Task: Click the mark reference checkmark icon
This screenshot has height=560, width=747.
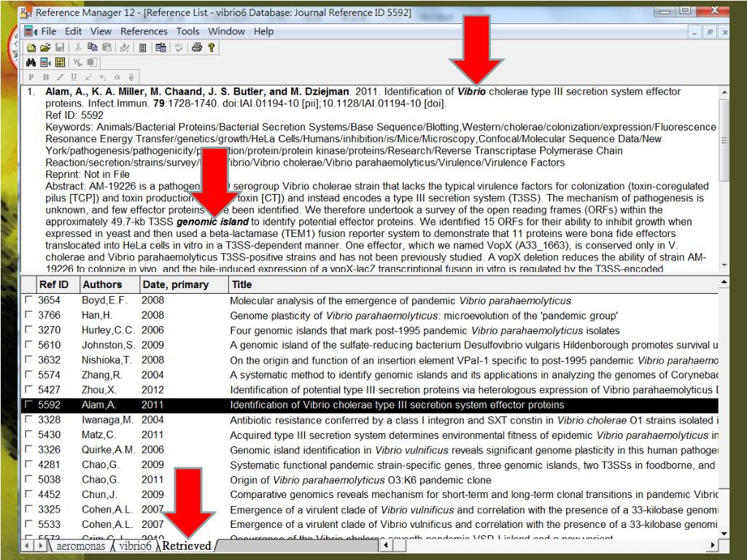Action: click(125, 47)
